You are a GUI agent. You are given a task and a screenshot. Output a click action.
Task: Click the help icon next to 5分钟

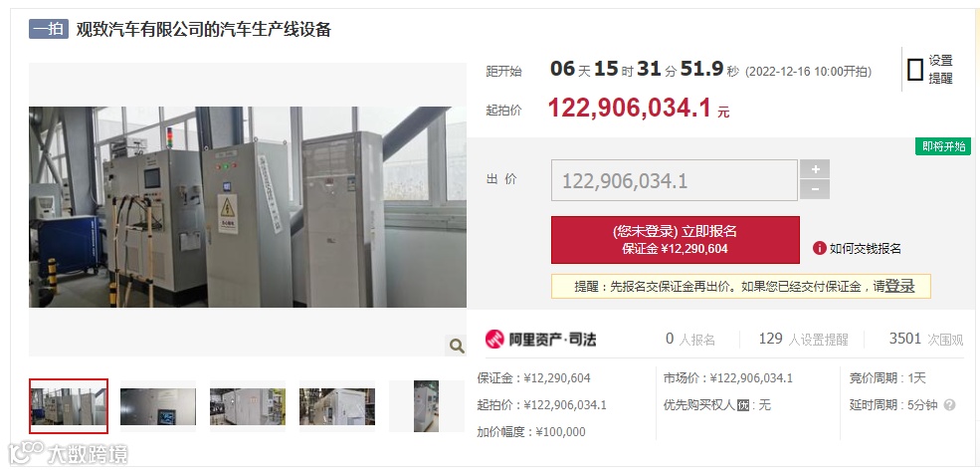pos(949,405)
